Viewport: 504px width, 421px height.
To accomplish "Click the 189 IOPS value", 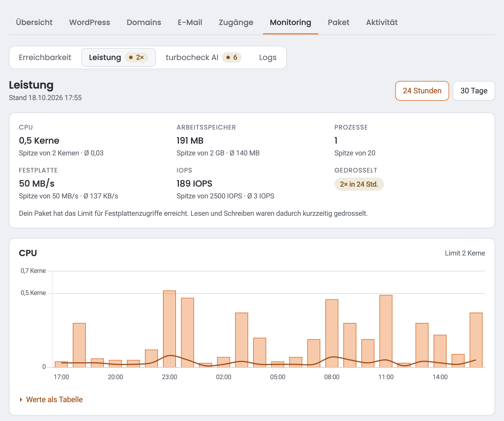I will click(194, 184).
